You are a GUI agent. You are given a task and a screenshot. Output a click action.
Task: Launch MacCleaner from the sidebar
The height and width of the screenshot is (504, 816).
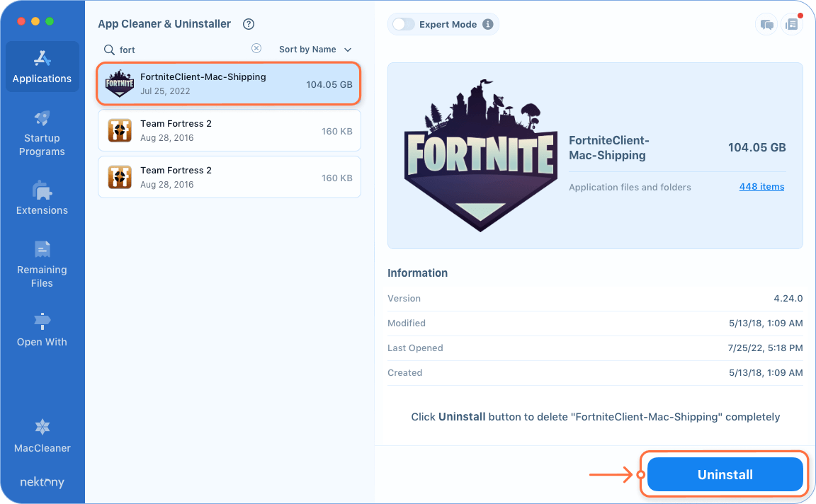(42, 435)
